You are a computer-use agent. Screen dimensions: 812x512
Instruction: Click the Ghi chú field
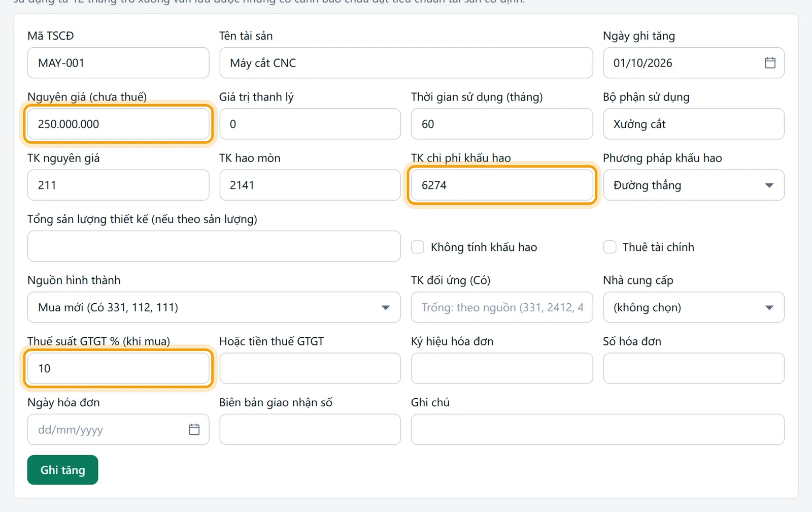pyautogui.click(x=598, y=430)
